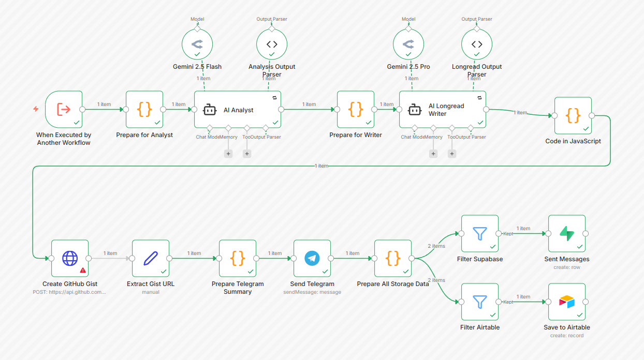The width and height of the screenshot is (644, 360).
Task: Click the Filter Supabase funnel node
Action: point(480,233)
